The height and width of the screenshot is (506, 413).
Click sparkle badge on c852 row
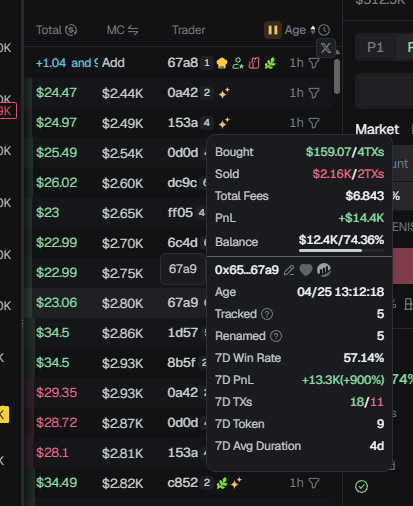pyautogui.click(x=236, y=483)
